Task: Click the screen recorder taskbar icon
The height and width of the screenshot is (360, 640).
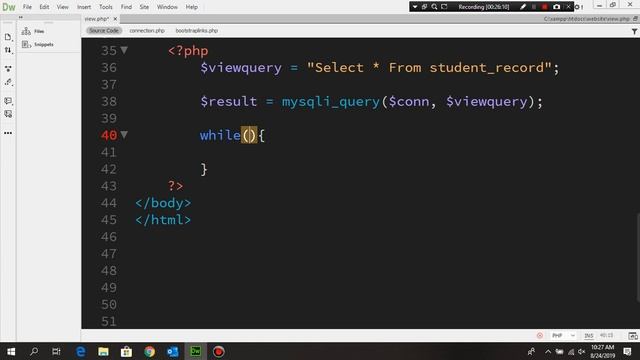Action: click(x=218, y=351)
